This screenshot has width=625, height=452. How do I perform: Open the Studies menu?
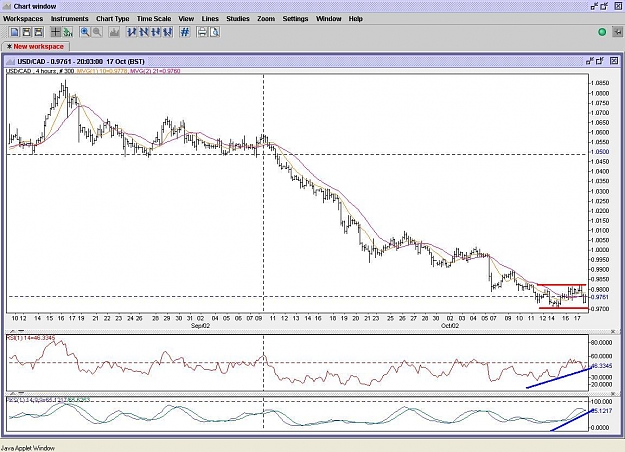coord(238,19)
